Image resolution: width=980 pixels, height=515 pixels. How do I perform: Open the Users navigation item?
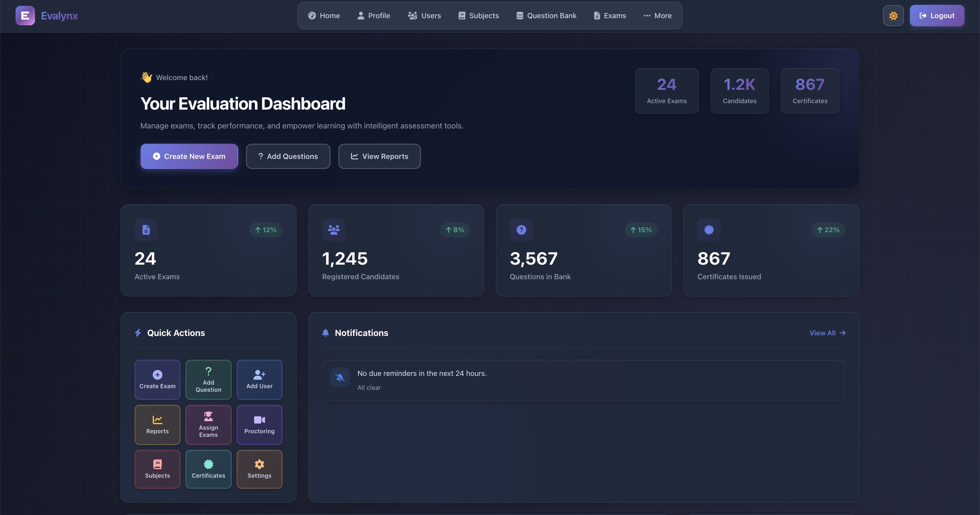click(x=424, y=16)
